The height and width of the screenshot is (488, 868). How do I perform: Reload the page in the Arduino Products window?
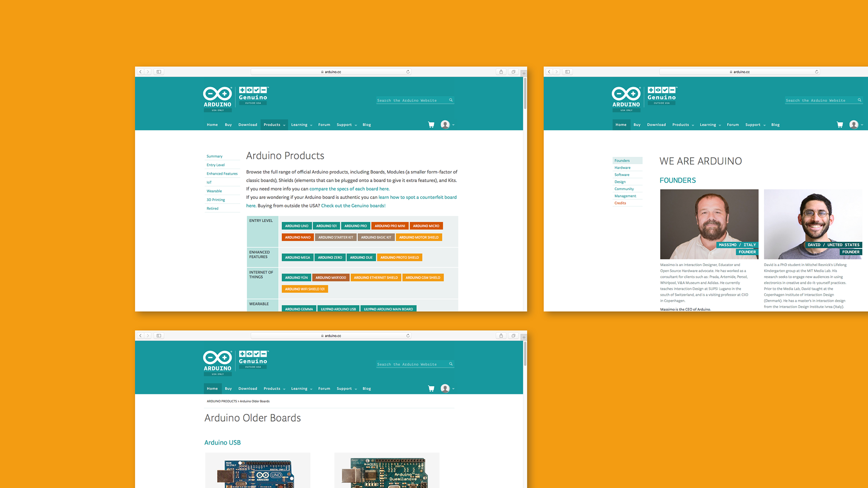click(408, 72)
